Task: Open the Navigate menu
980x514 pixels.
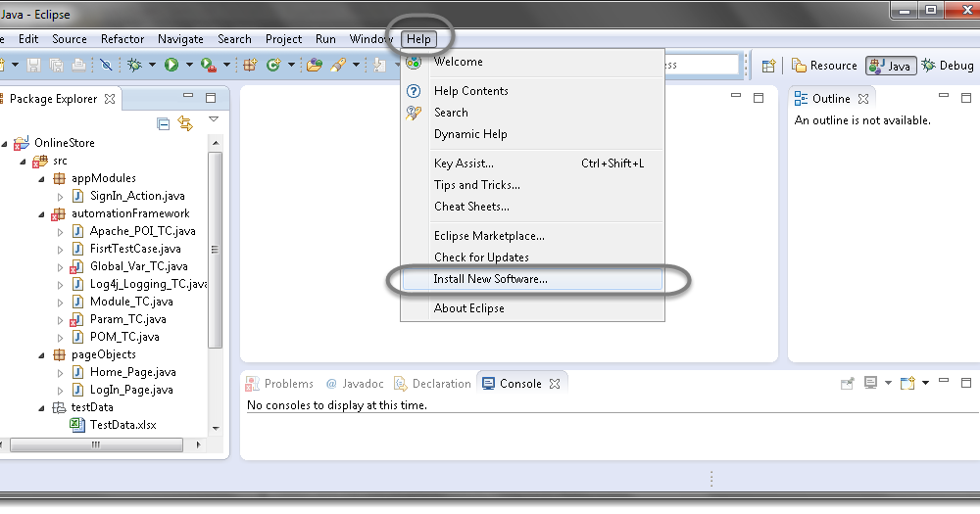Action: [180, 39]
